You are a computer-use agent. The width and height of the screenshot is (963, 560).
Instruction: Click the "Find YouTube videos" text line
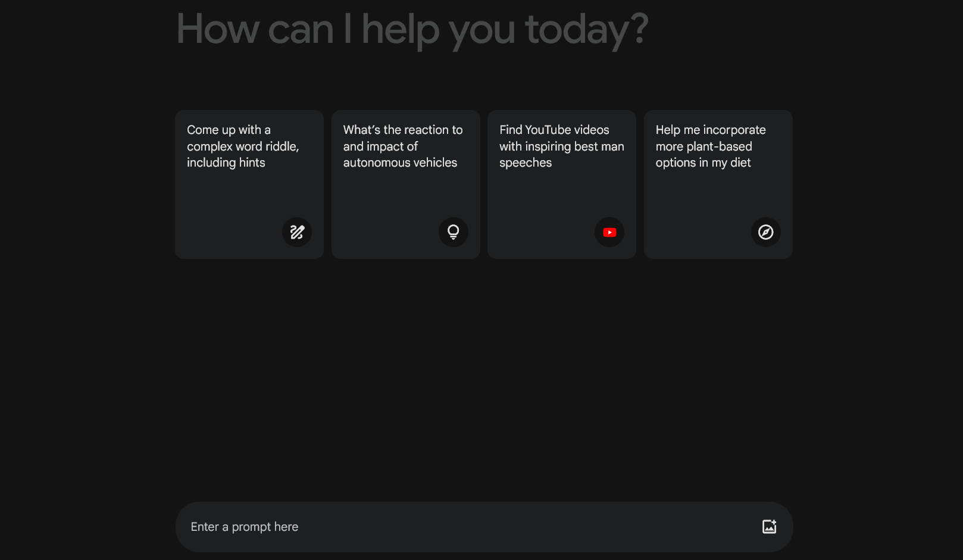click(x=554, y=130)
